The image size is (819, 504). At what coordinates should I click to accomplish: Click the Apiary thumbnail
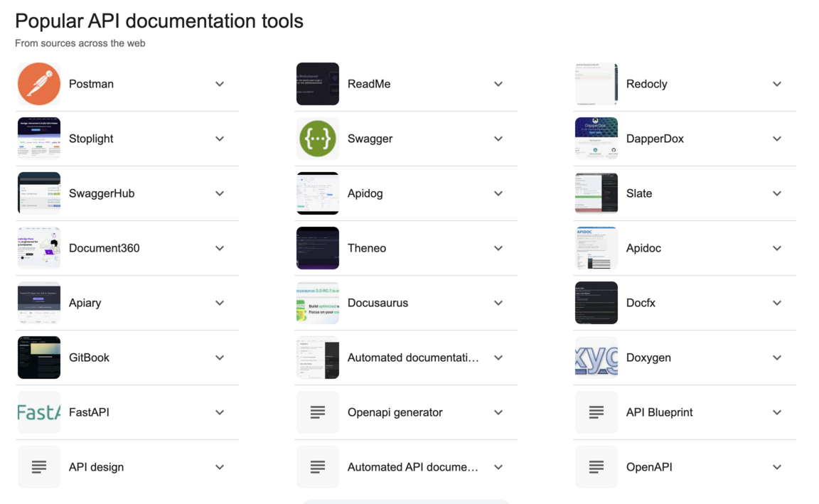(x=39, y=303)
